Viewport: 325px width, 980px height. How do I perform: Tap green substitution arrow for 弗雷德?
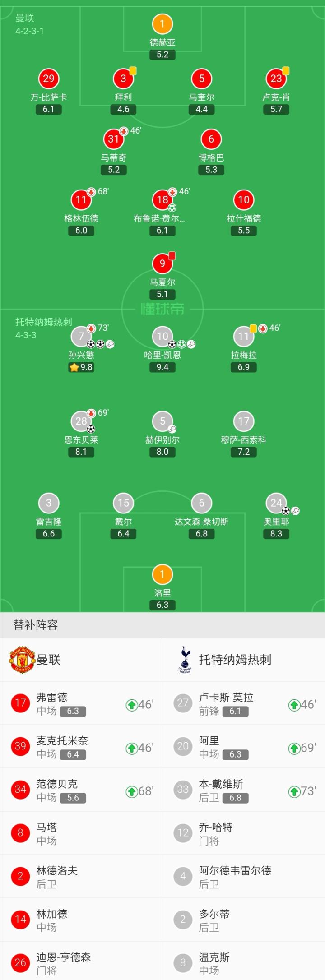click(x=131, y=705)
